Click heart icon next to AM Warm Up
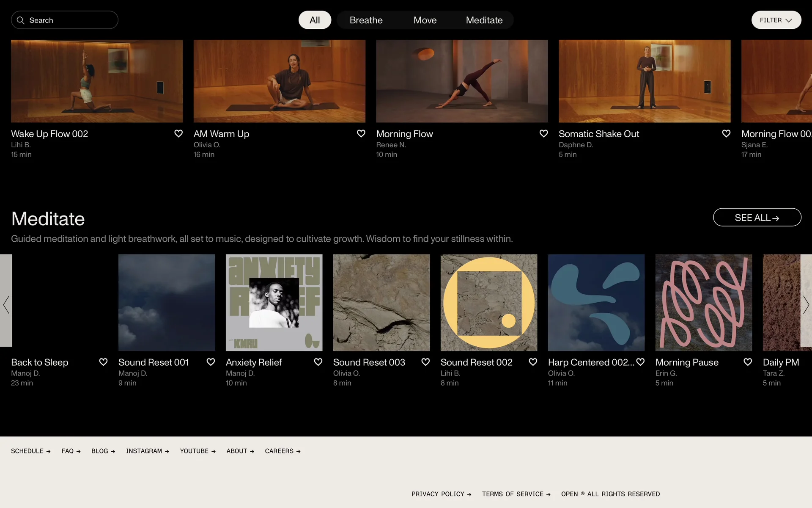 [x=361, y=134]
